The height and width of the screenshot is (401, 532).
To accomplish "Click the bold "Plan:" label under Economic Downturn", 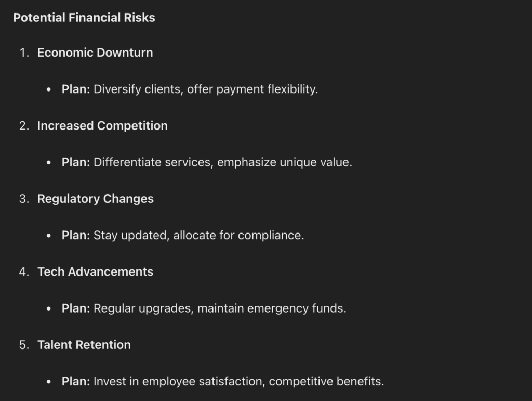I will [76, 89].
